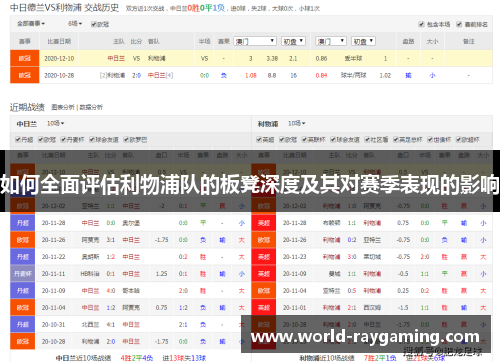
Task: Click the 赛事 column header in head-to-head table
Action: pos(25,41)
